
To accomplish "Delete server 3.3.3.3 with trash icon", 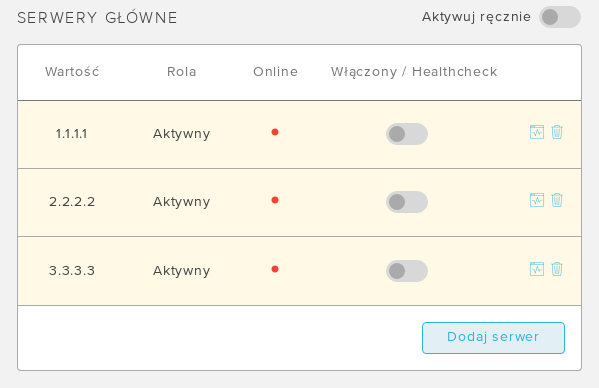I will [557, 269].
